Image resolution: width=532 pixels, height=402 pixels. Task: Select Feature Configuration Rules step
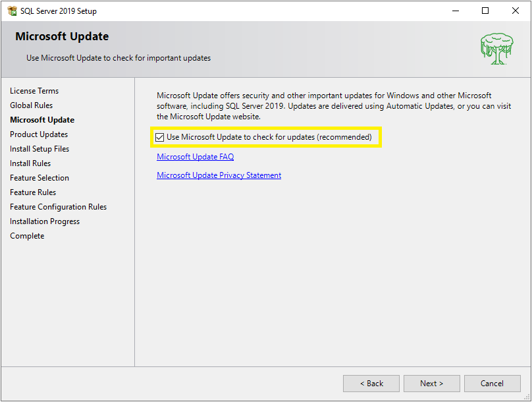tap(59, 207)
